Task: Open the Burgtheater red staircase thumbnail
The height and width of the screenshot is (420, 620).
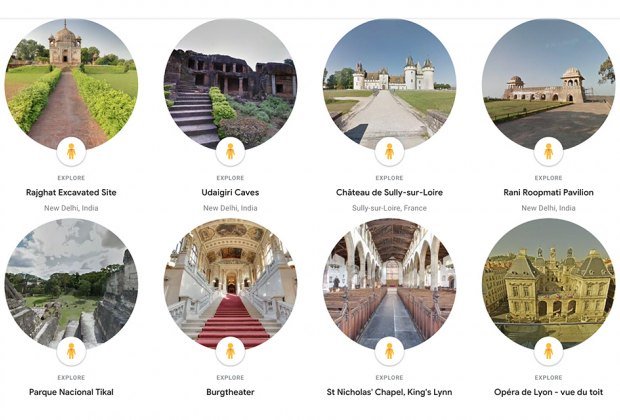Action: click(231, 284)
